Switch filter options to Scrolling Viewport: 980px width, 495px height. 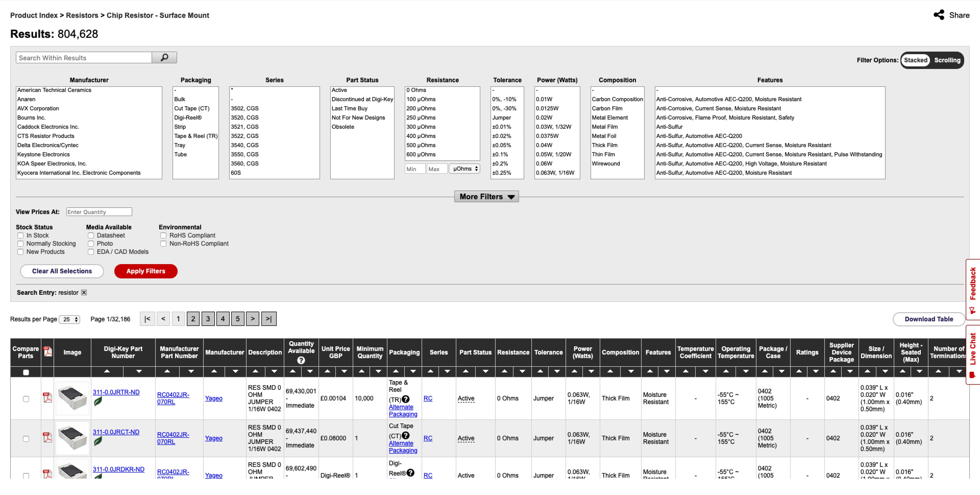pos(947,60)
